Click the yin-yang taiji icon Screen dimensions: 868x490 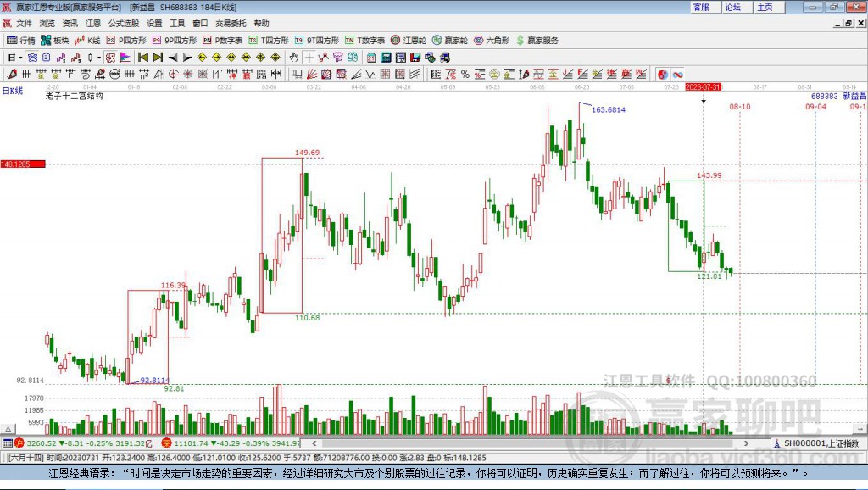click(x=663, y=75)
